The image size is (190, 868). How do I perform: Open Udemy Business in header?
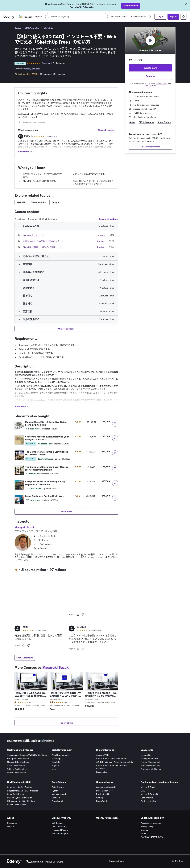click(119, 16)
